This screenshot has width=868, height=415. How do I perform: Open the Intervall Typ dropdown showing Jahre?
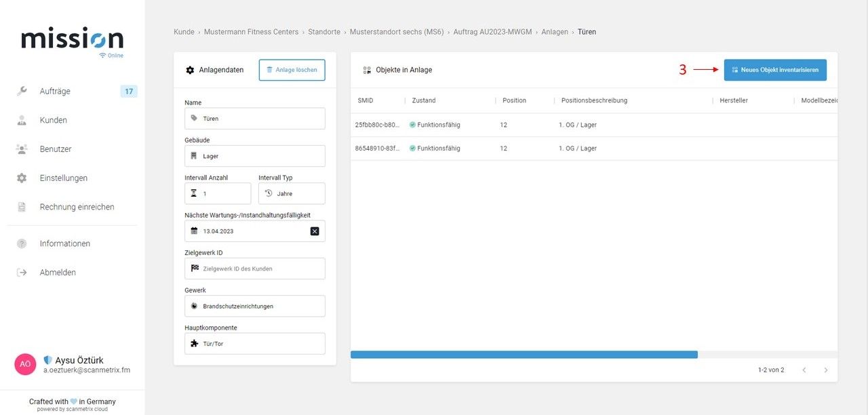[x=292, y=193]
